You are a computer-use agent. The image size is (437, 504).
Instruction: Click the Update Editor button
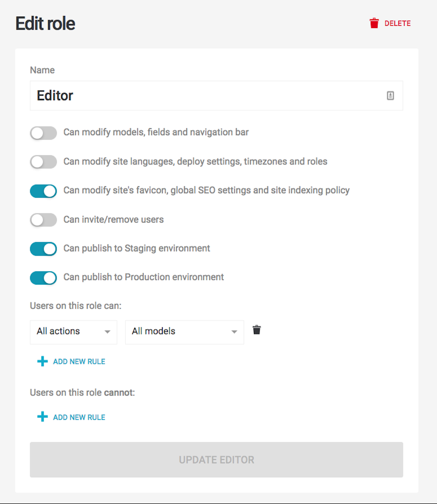216,460
